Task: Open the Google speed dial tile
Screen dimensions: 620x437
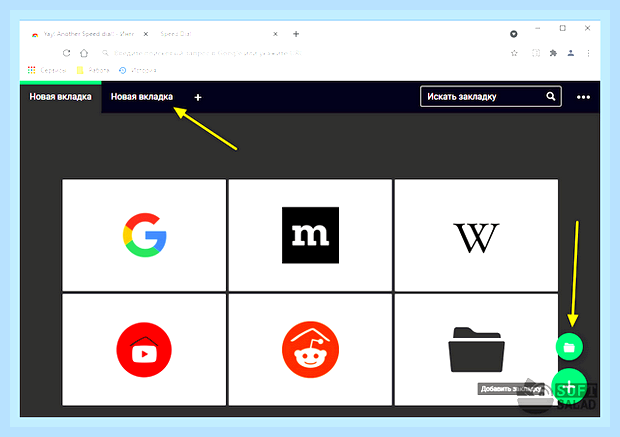Action: [x=144, y=235]
